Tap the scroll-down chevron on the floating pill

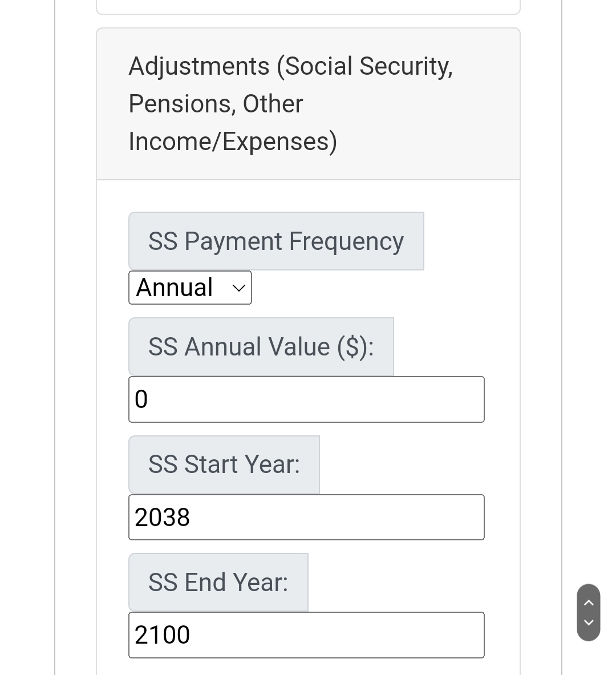(589, 623)
